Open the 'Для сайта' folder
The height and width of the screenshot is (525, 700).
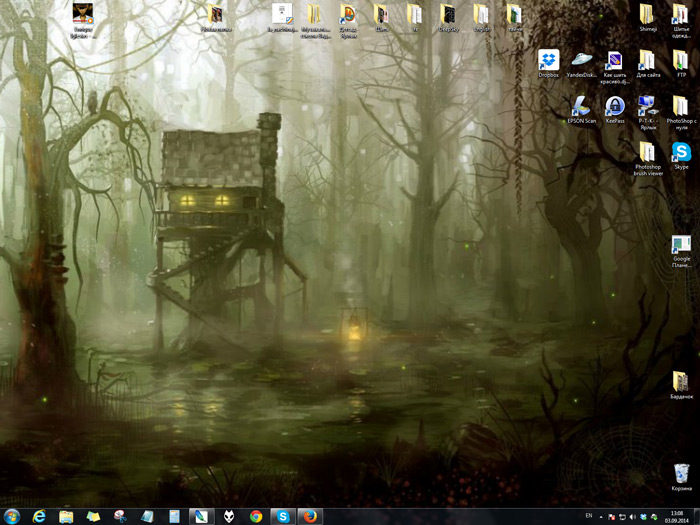tap(648, 63)
